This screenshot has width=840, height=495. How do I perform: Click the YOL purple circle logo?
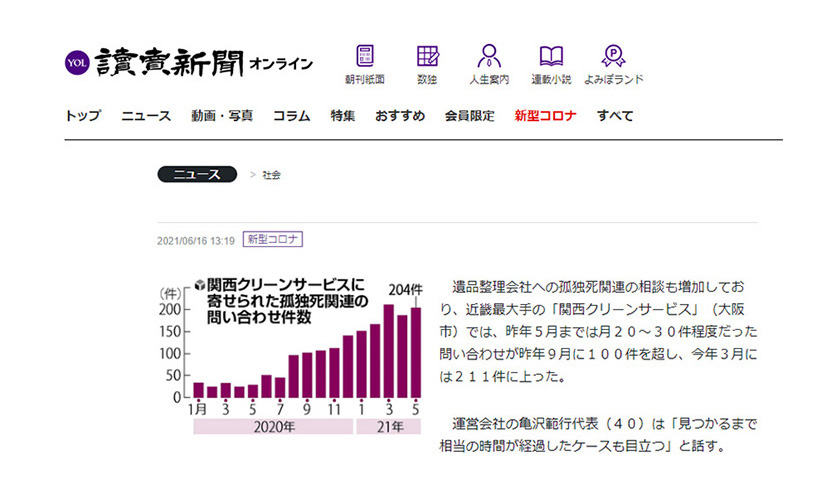pos(77,63)
